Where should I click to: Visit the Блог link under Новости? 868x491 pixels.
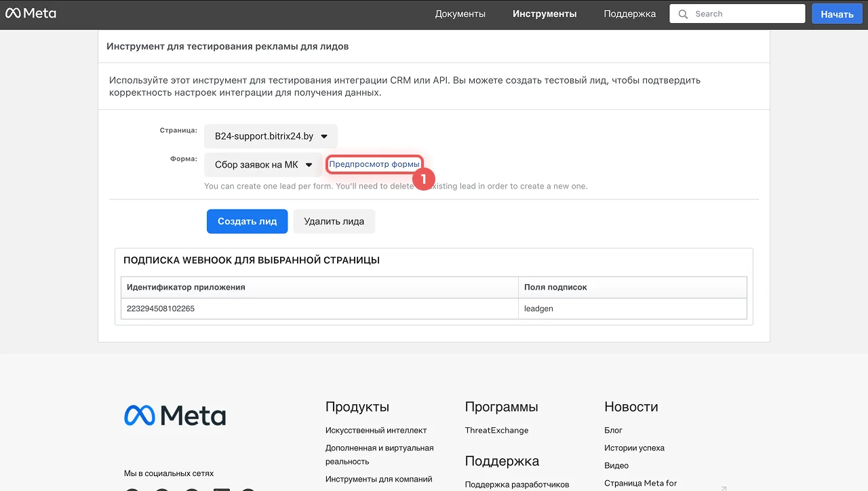613,430
